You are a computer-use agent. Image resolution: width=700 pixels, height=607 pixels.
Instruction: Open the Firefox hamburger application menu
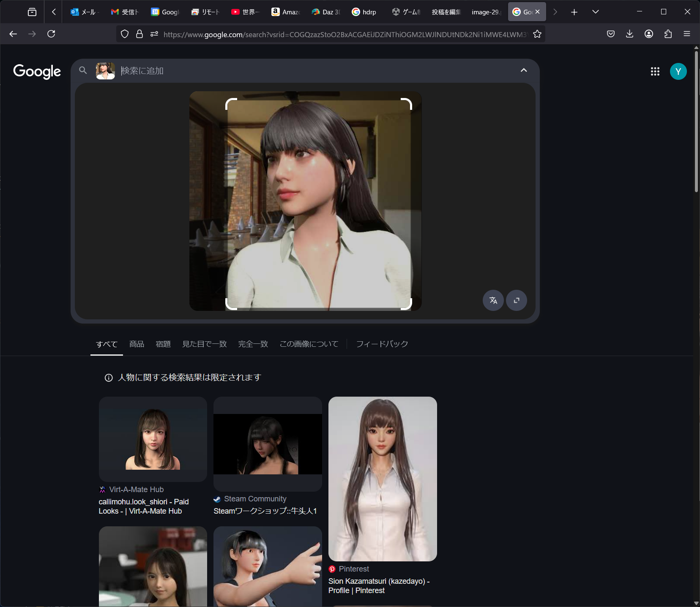pyautogui.click(x=687, y=34)
